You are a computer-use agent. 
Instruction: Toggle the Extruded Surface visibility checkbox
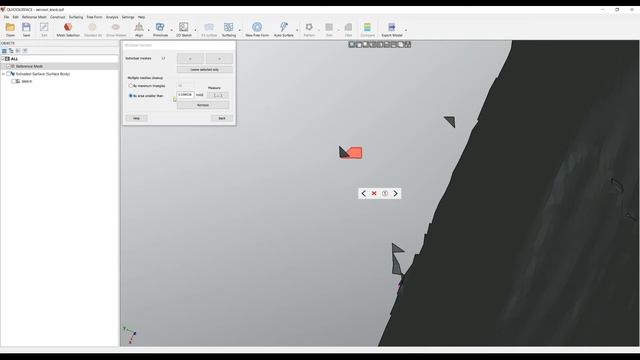(9, 74)
